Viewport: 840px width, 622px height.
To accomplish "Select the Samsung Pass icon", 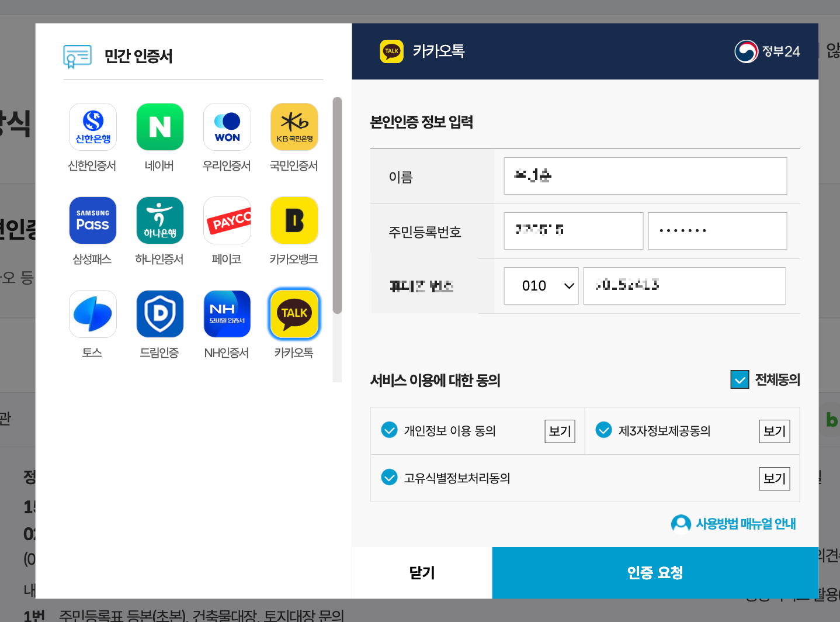I will (x=93, y=220).
